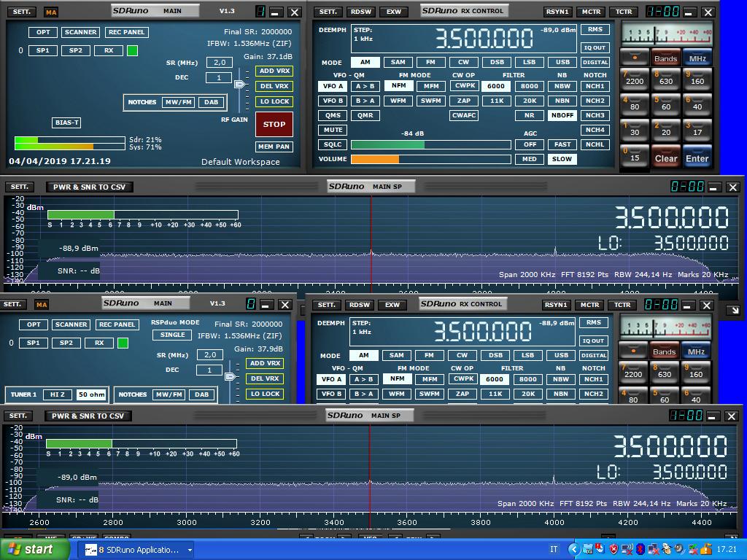Click SCANNER in upper MAIN window
The width and height of the screenshot is (747, 560).
(x=80, y=32)
